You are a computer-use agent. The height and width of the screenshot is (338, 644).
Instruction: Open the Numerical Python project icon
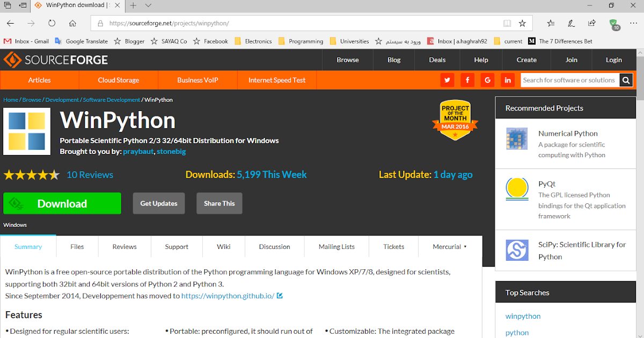pyautogui.click(x=517, y=138)
